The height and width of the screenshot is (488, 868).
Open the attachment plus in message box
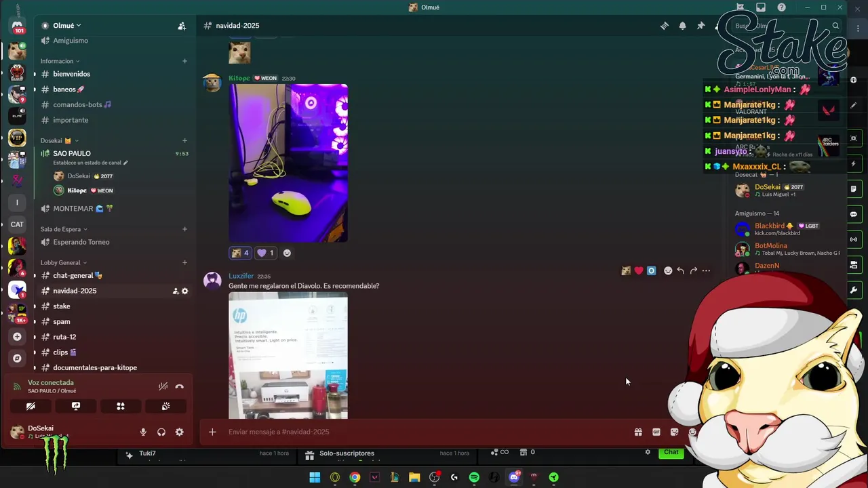(x=212, y=432)
